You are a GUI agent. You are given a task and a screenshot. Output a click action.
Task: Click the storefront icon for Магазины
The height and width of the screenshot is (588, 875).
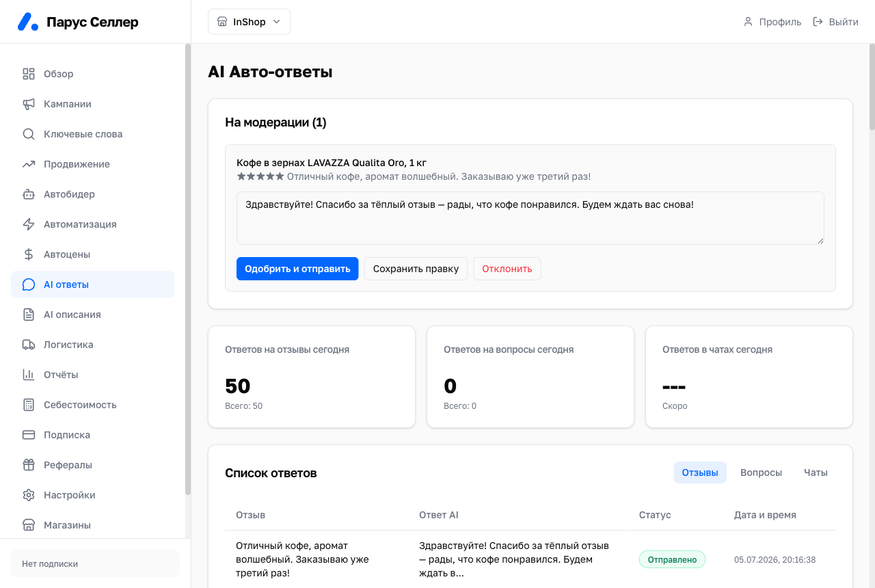point(29,525)
